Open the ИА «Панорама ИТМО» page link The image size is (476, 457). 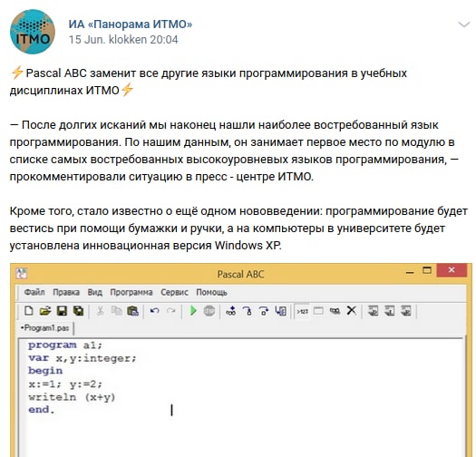(x=131, y=24)
